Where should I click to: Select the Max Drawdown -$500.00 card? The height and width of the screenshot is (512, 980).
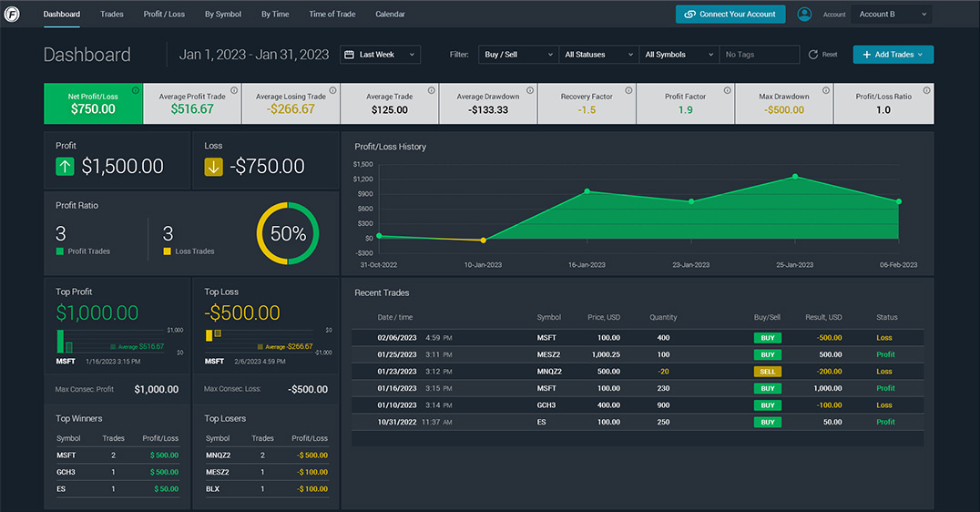tap(784, 103)
